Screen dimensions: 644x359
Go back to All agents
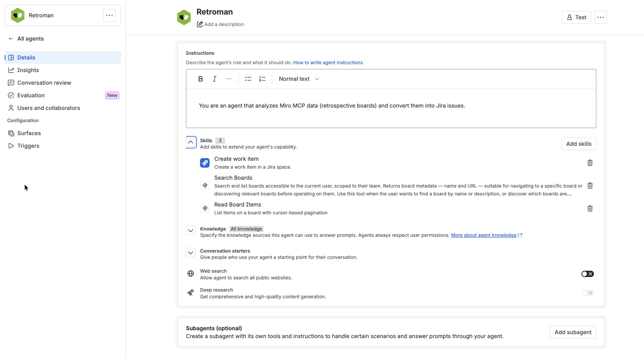pyautogui.click(x=26, y=39)
